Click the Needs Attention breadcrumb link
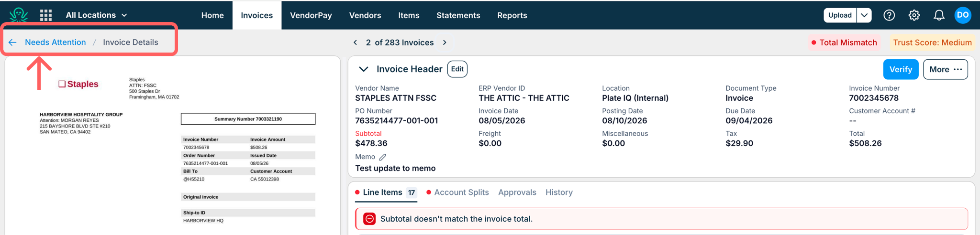Screen dimensions: 980x235 tap(56, 43)
